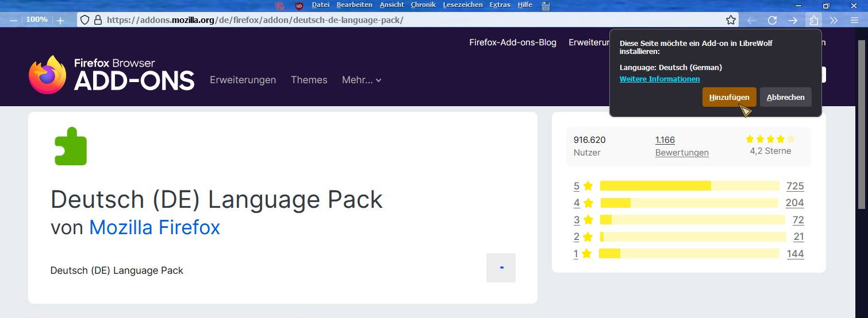868x318 pixels.
Task: Go back with the left arrow
Action: (751, 20)
